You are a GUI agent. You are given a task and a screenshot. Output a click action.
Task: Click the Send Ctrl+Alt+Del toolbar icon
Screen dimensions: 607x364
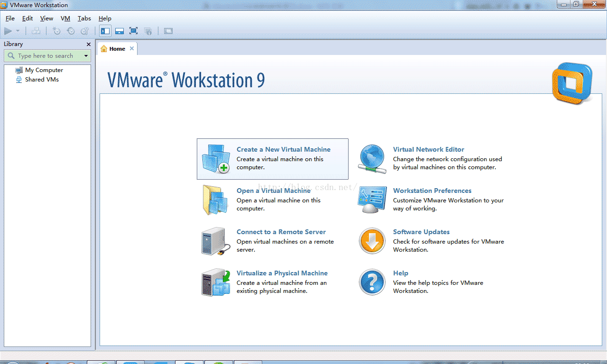pyautogui.click(x=36, y=31)
